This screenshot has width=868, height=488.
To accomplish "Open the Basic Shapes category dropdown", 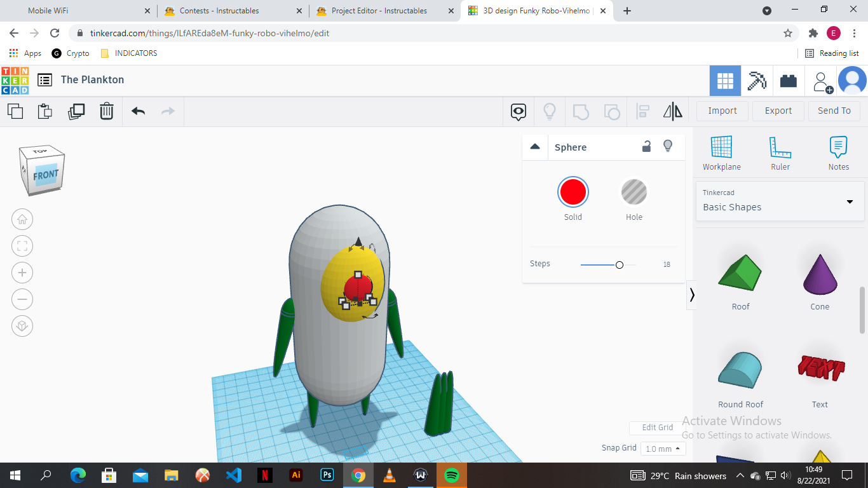I will [850, 201].
